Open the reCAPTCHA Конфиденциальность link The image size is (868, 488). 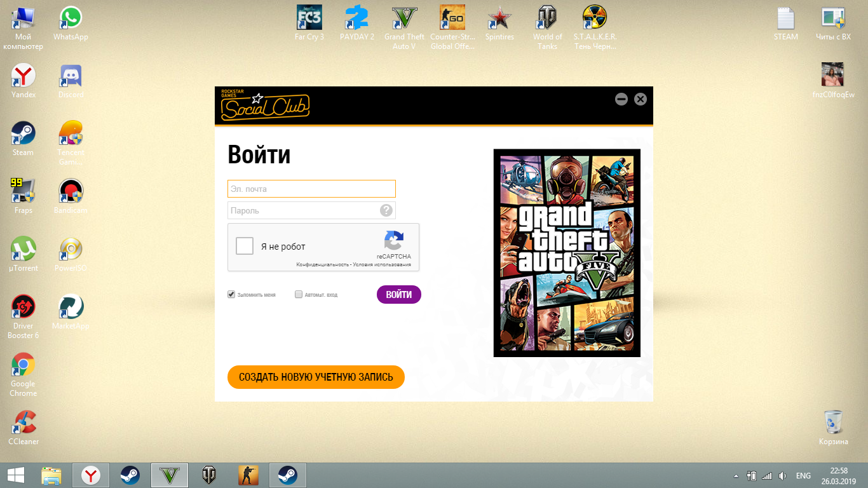(x=323, y=264)
